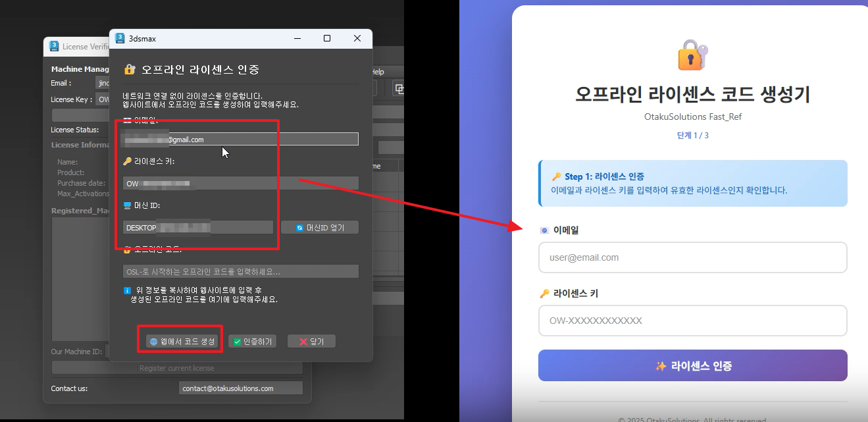Image resolution: width=868 pixels, height=422 pixels.
Task: Close the dialog using the 닫기 button
Action: point(311,342)
